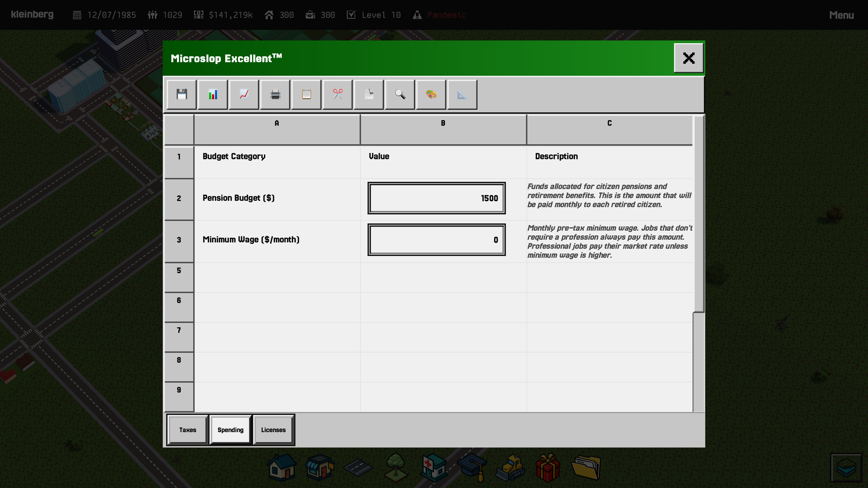
Task: Close the Microslop Excellent window
Action: tap(688, 58)
